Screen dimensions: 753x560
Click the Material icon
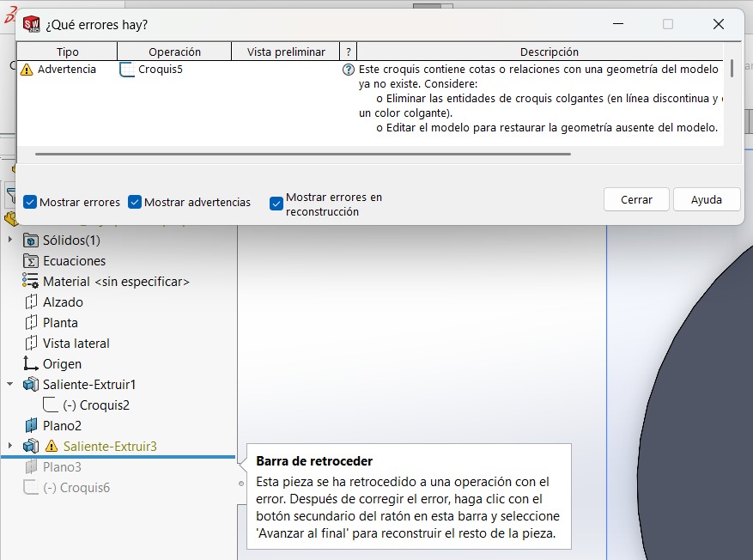[30, 281]
